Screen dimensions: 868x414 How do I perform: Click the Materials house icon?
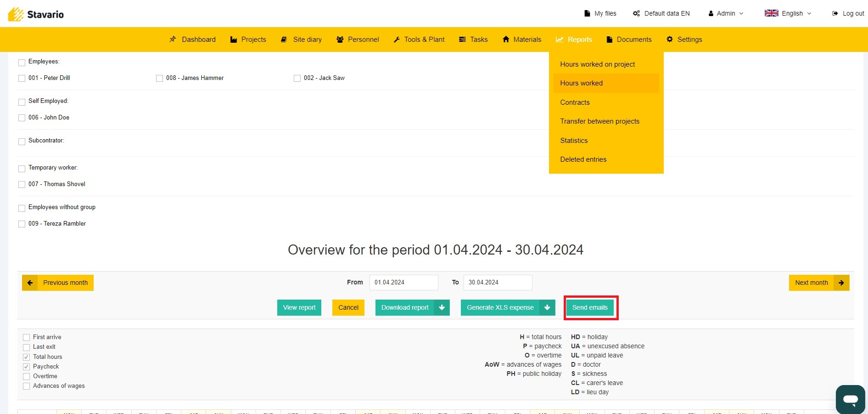[x=506, y=39]
